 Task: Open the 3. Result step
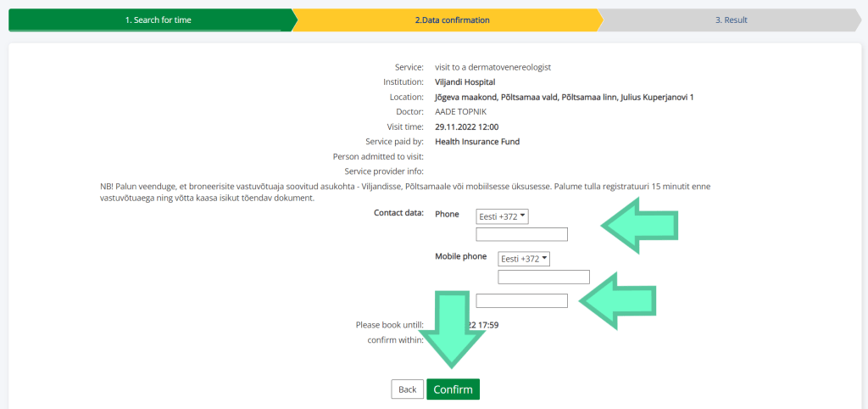[x=731, y=20]
